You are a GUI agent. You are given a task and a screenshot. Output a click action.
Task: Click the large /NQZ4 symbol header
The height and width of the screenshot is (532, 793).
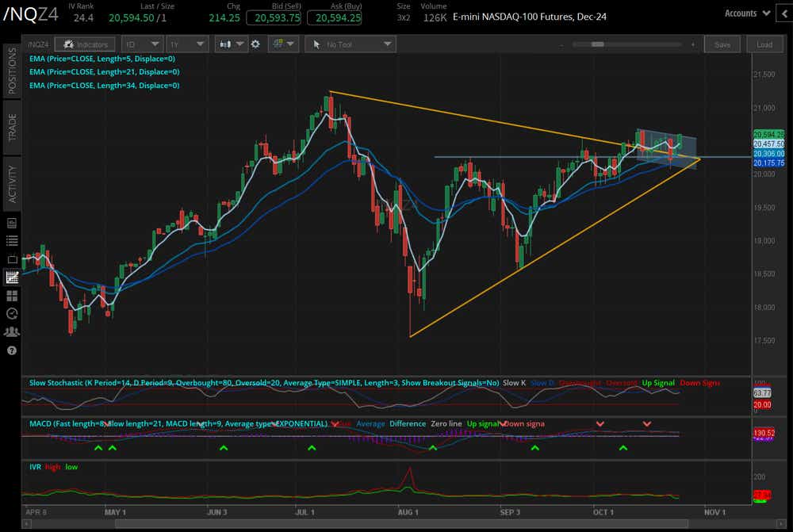(x=30, y=14)
